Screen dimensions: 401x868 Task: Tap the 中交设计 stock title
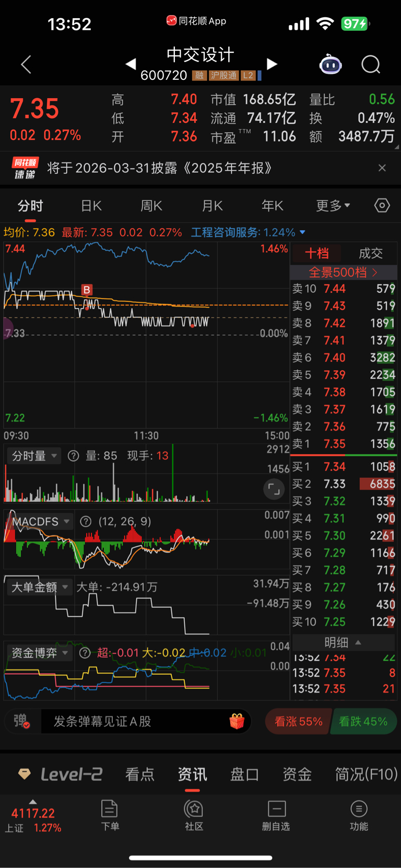point(200,54)
